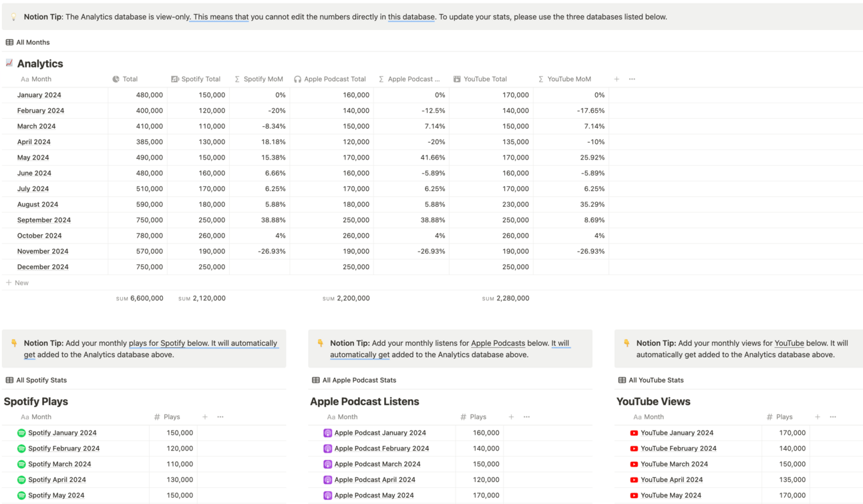Viewport: 863px width, 504px height.
Task: Open the Analytics table's column options ellipsis
Action: coord(632,79)
